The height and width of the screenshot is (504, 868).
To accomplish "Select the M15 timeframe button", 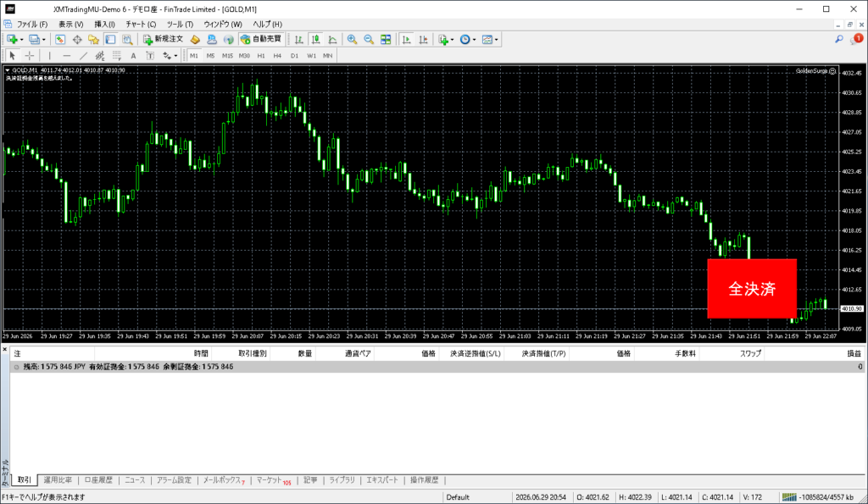I will 227,55.
